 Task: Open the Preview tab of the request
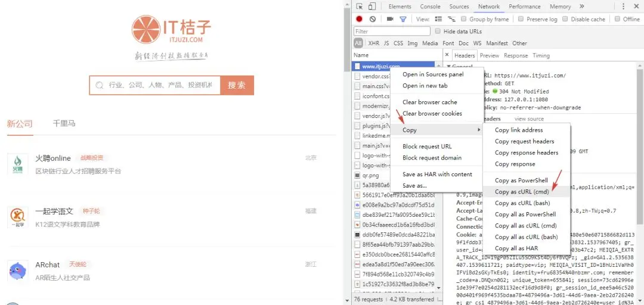pos(489,55)
